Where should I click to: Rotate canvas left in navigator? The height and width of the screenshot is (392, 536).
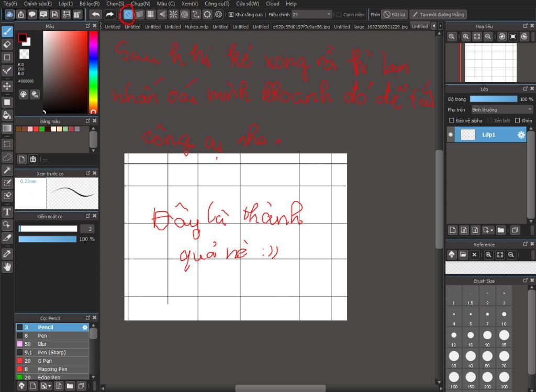(502, 37)
